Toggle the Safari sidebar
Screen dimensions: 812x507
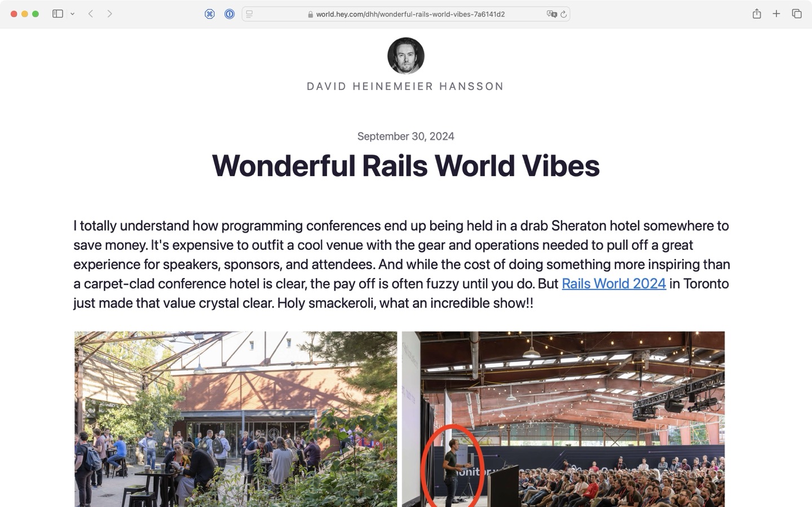[58, 14]
